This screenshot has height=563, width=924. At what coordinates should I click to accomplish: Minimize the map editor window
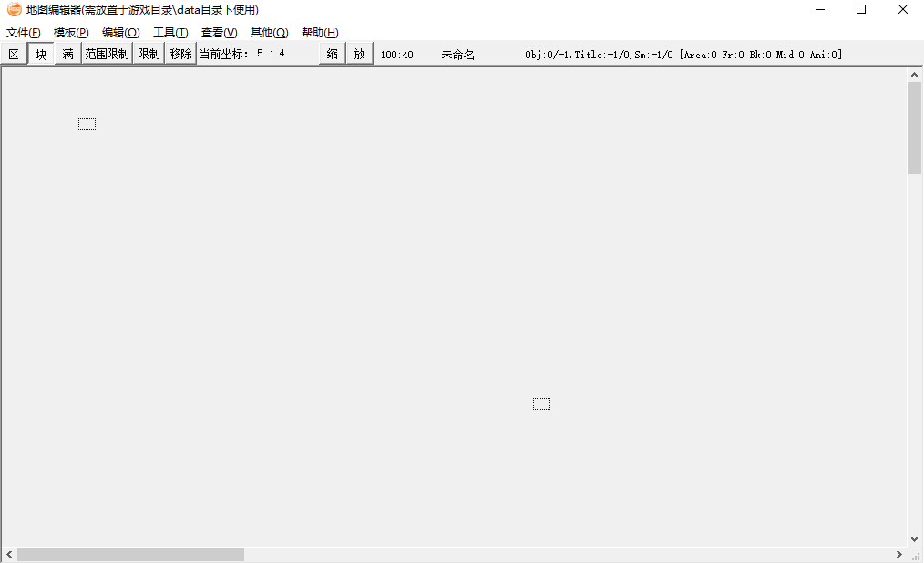click(x=820, y=9)
